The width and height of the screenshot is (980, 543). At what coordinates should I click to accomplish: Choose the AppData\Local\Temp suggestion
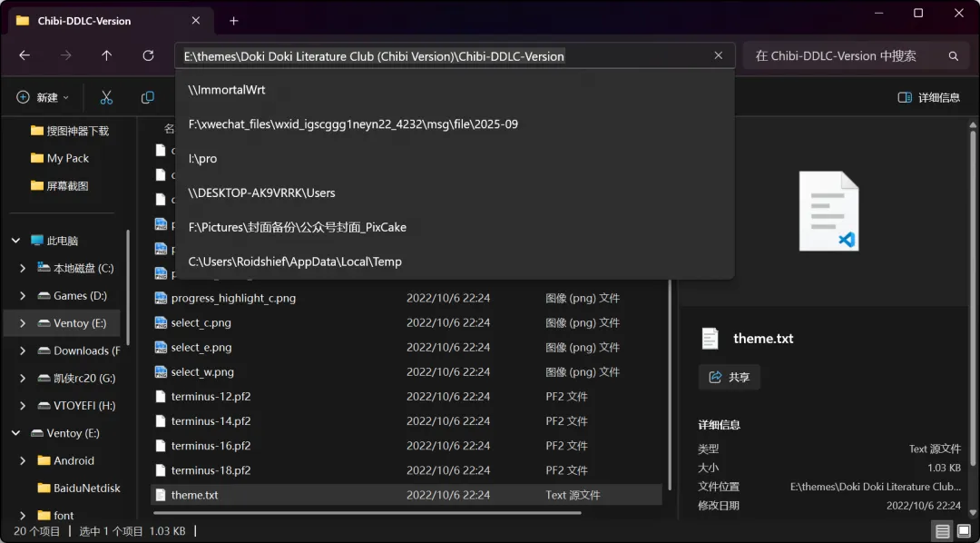click(x=455, y=262)
